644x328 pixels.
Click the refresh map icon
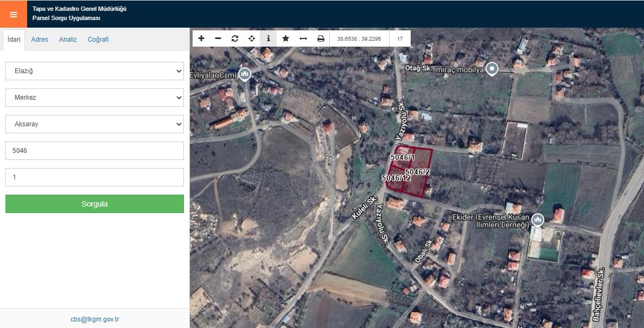click(x=235, y=38)
